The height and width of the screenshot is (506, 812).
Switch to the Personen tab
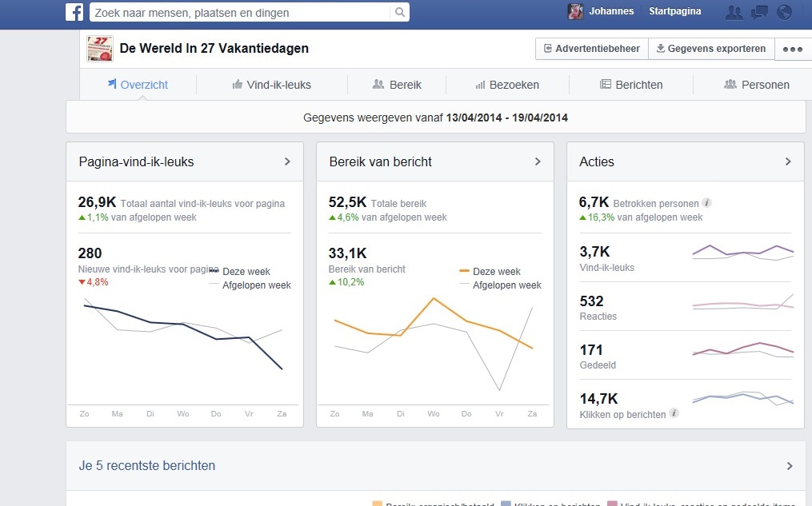[x=757, y=85]
